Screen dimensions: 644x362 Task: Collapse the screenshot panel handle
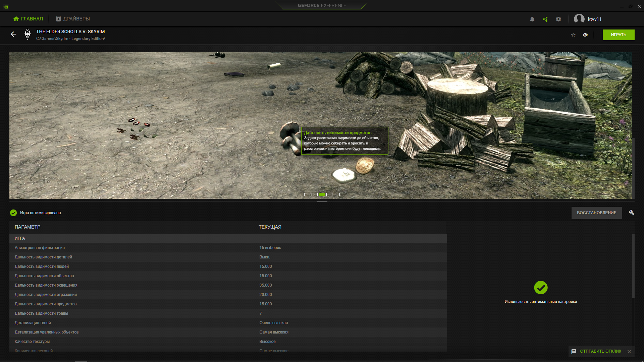[322, 201]
